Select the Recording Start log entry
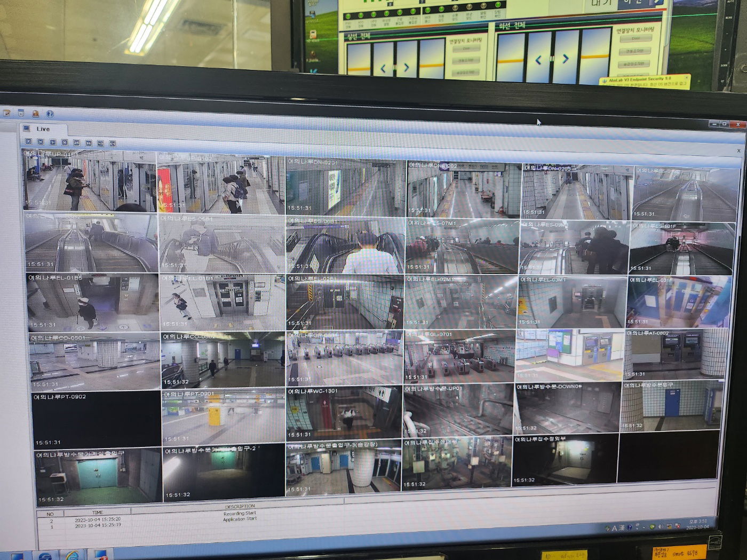The image size is (747, 560). (x=240, y=513)
